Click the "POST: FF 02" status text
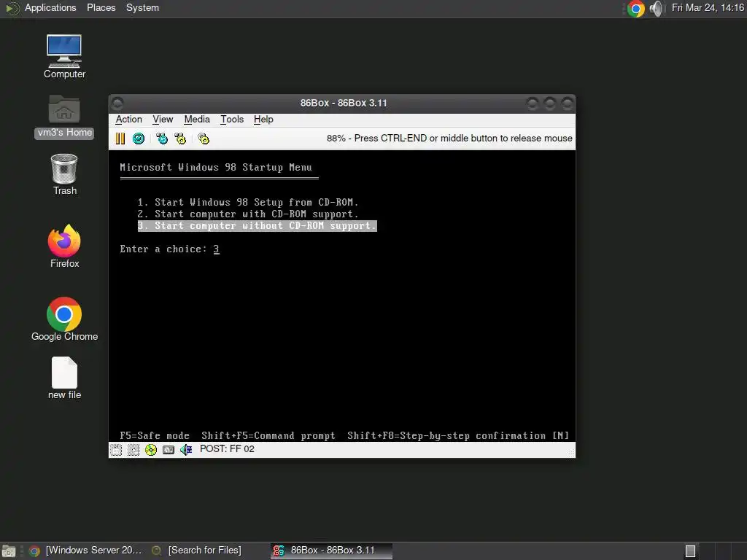The width and height of the screenshot is (747, 560). coord(228,449)
